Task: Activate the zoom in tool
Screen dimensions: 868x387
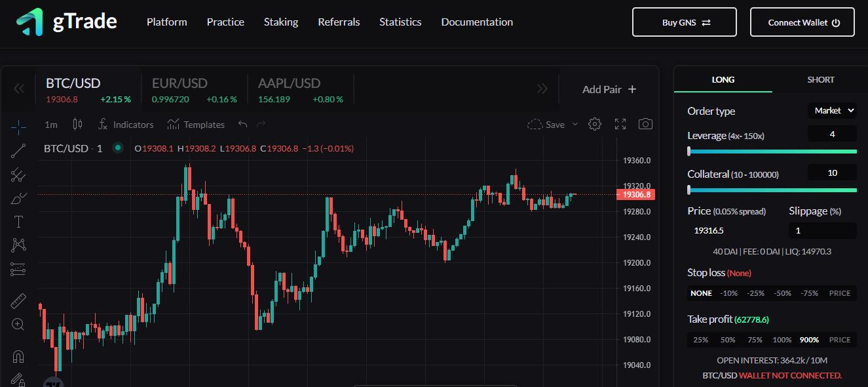Action: click(x=18, y=324)
